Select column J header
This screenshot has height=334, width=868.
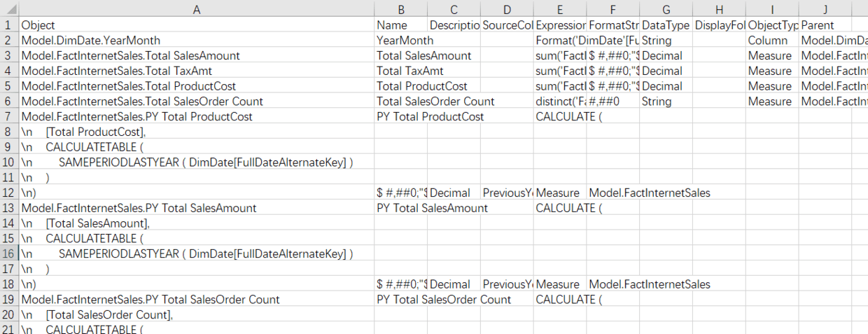click(x=825, y=8)
